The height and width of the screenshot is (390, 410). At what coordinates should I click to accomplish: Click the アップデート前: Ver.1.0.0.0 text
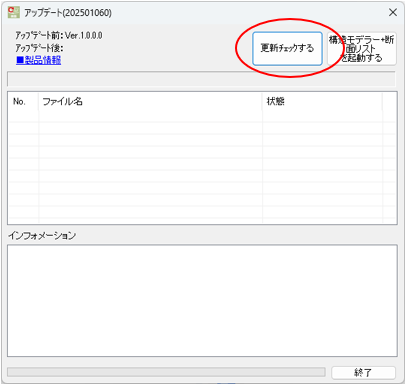coord(59,35)
